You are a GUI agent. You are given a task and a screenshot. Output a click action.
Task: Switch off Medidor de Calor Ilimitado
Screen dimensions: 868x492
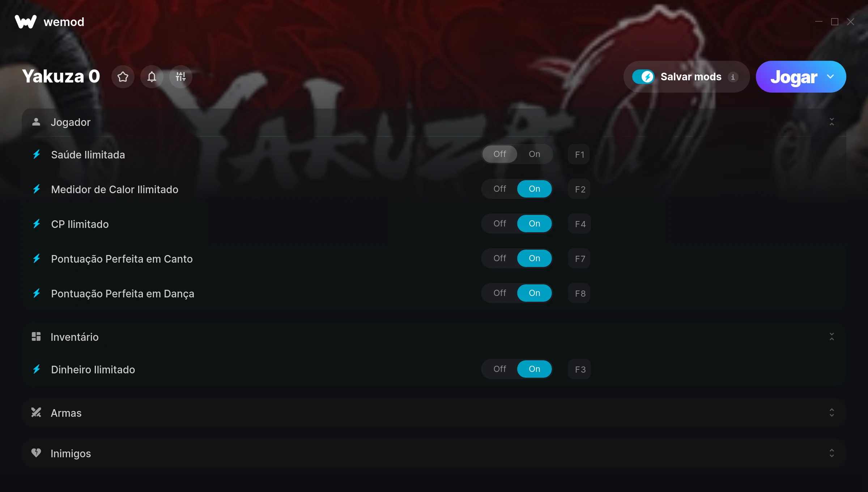(x=500, y=189)
